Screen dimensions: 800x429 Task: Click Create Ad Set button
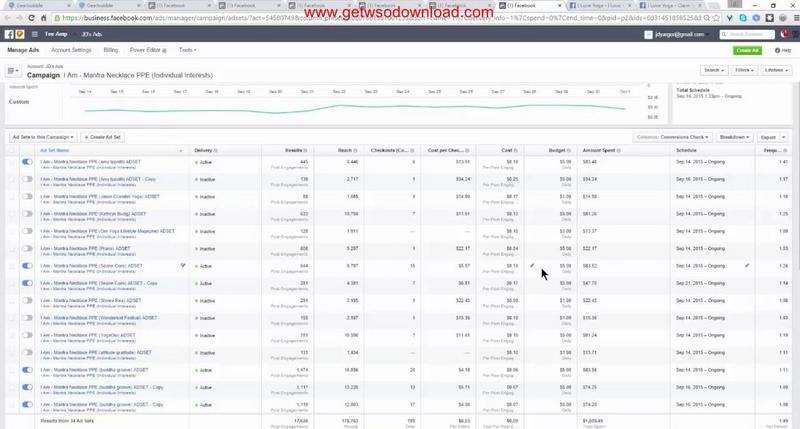(103, 137)
